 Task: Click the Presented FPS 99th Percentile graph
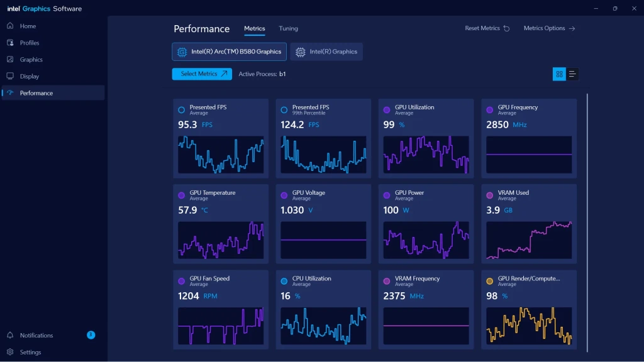[324, 155]
